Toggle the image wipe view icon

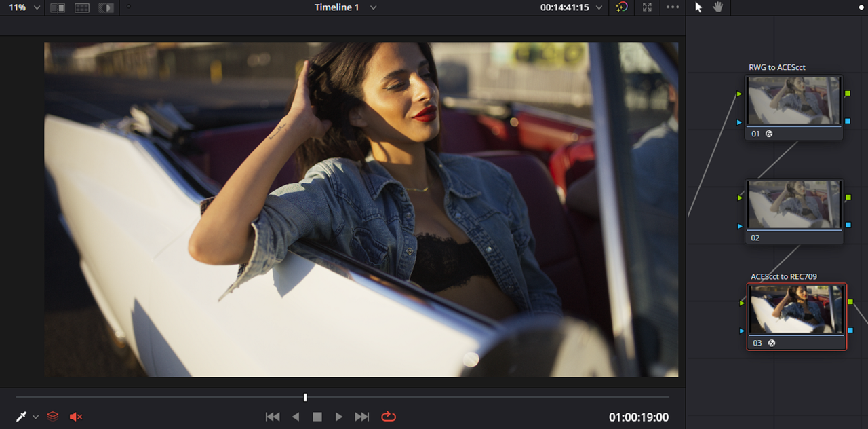[x=58, y=7]
